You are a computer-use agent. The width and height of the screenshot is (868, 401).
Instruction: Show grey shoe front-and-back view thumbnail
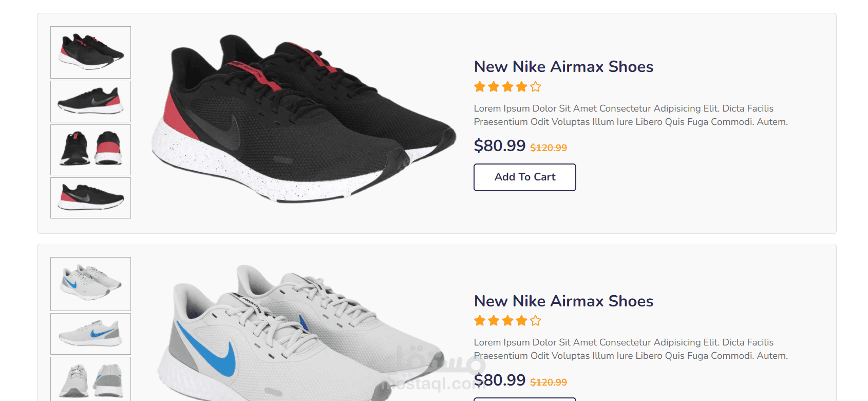point(90,379)
